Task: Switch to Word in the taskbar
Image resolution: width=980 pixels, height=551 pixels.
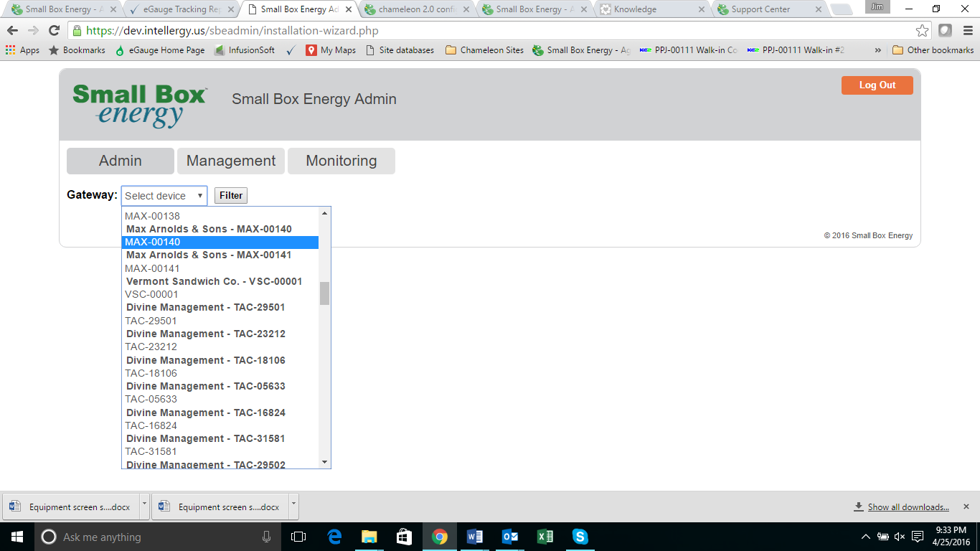Action: 475,537
